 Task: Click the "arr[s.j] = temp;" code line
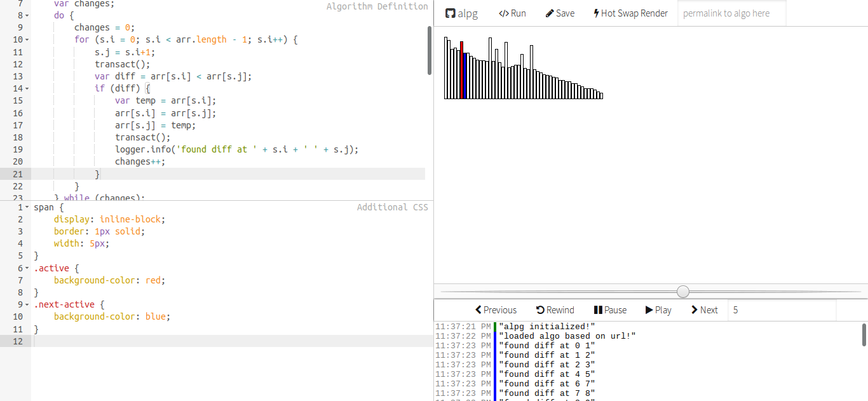tap(156, 125)
